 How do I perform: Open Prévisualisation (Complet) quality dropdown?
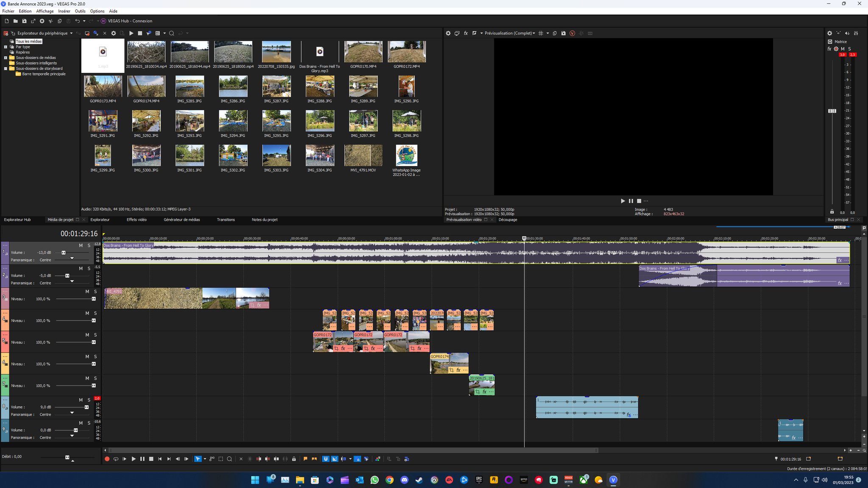tap(509, 33)
